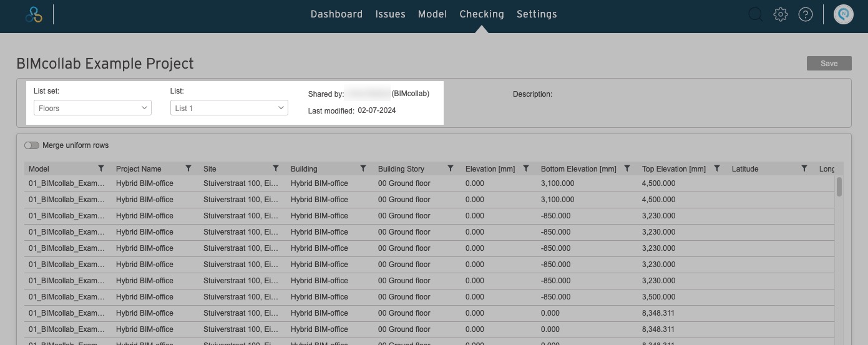868x345 pixels.
Task: Go to the Dashboard tab
Action: point(336,14)
